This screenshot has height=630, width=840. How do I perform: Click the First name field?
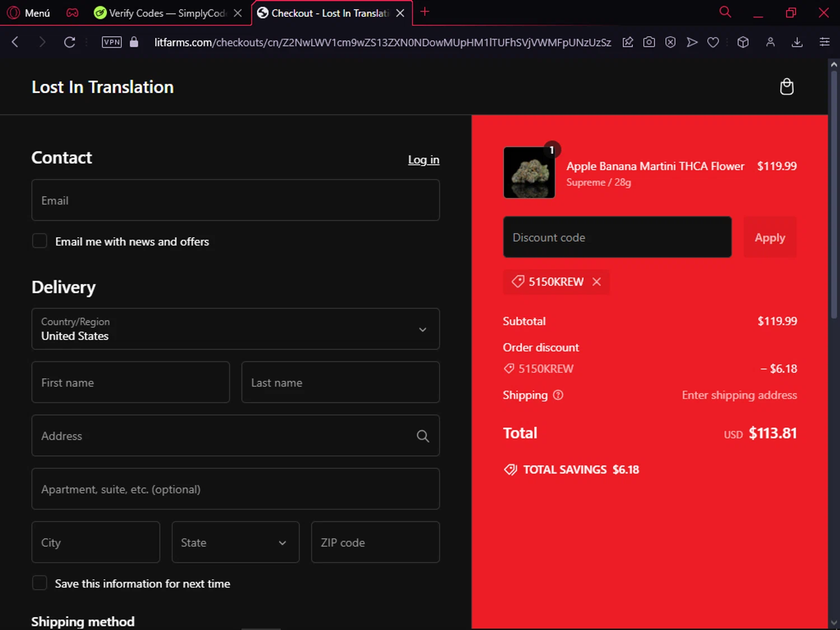tap(130, 382)
